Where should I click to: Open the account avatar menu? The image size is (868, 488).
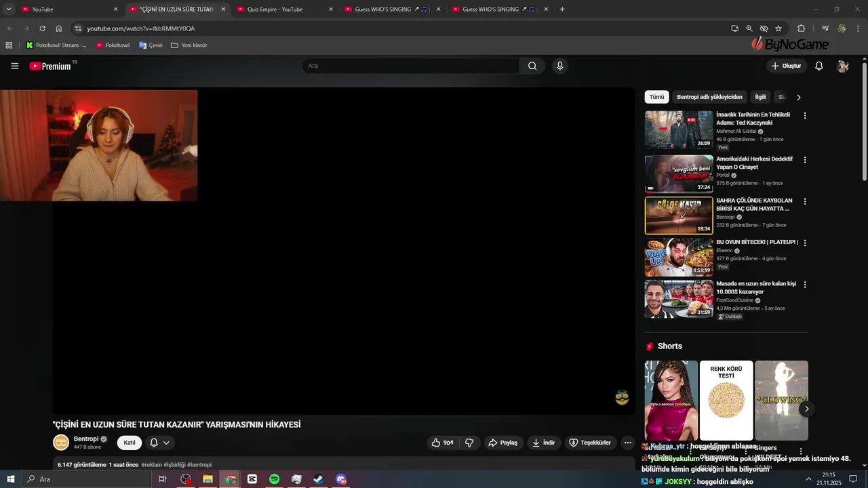843,66
